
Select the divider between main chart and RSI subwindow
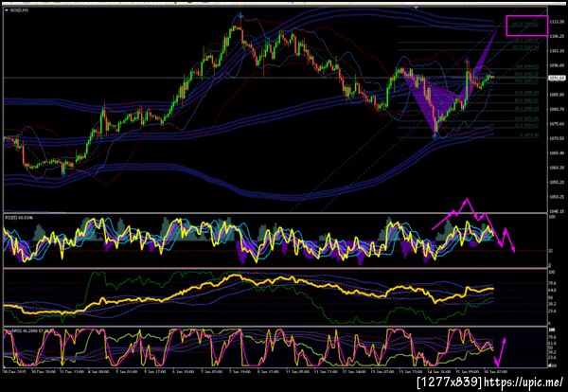275,213
